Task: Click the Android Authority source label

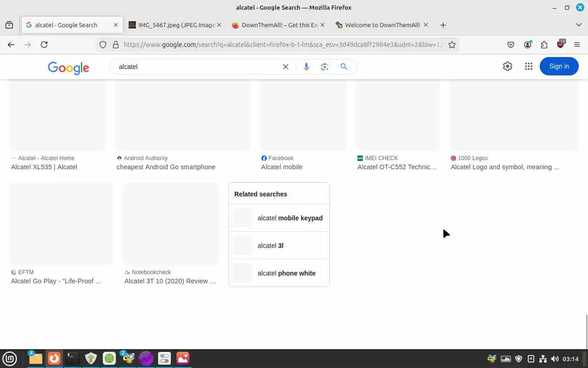Action: [x=146, y=158]
